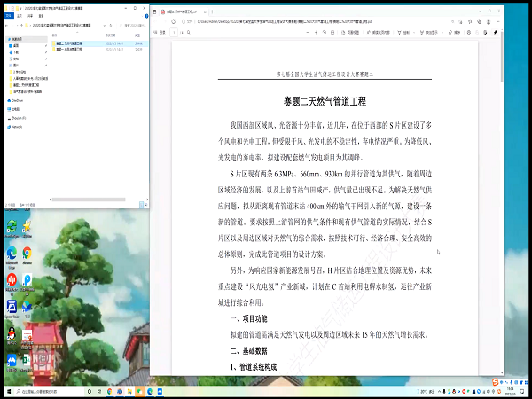Viewport: 532px width, 399px height.
Task: Refresh the page in Edge
Action: (174, 21)
